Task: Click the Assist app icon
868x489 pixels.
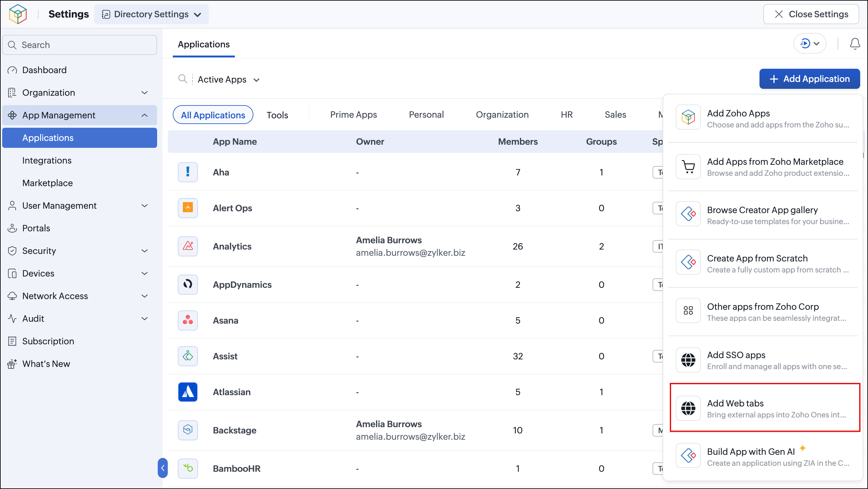Action: [x=188, y=356]
